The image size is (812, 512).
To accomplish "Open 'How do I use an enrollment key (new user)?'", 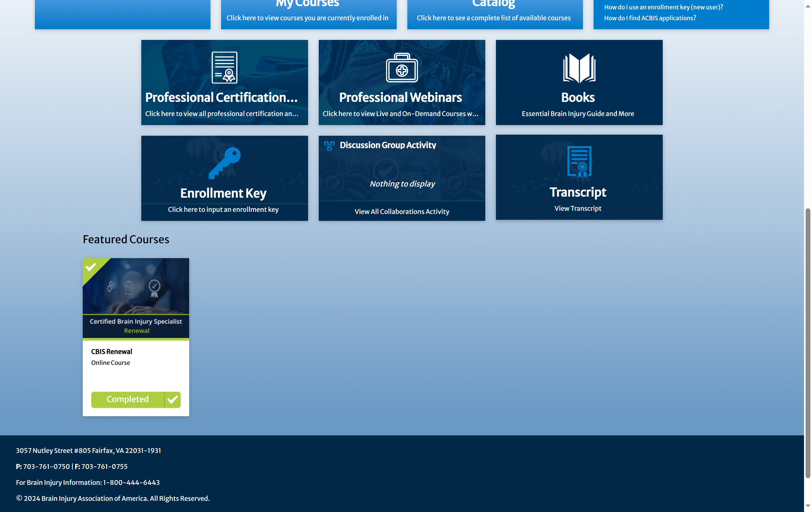I will click(663, 7).
